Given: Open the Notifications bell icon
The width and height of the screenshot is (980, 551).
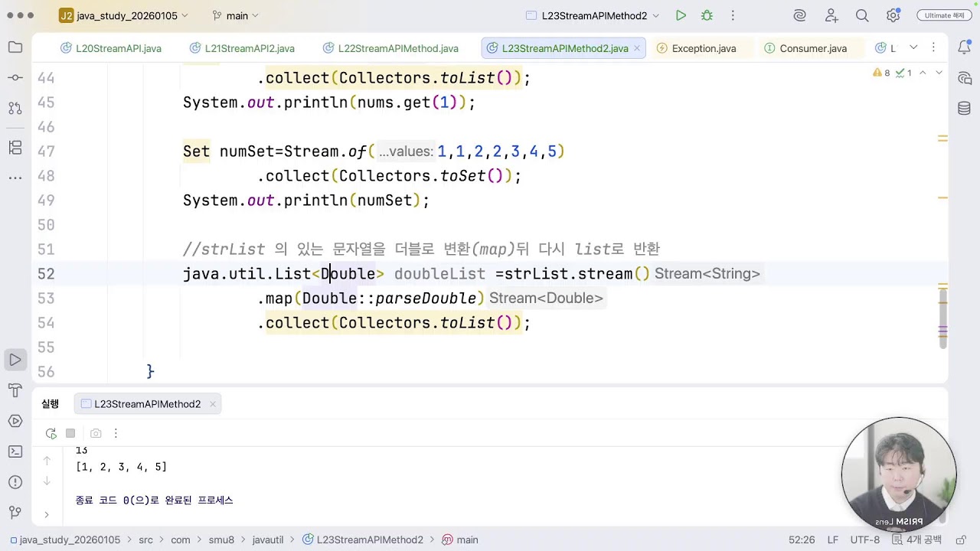Looking at the screenshot, I should [965, 47].
